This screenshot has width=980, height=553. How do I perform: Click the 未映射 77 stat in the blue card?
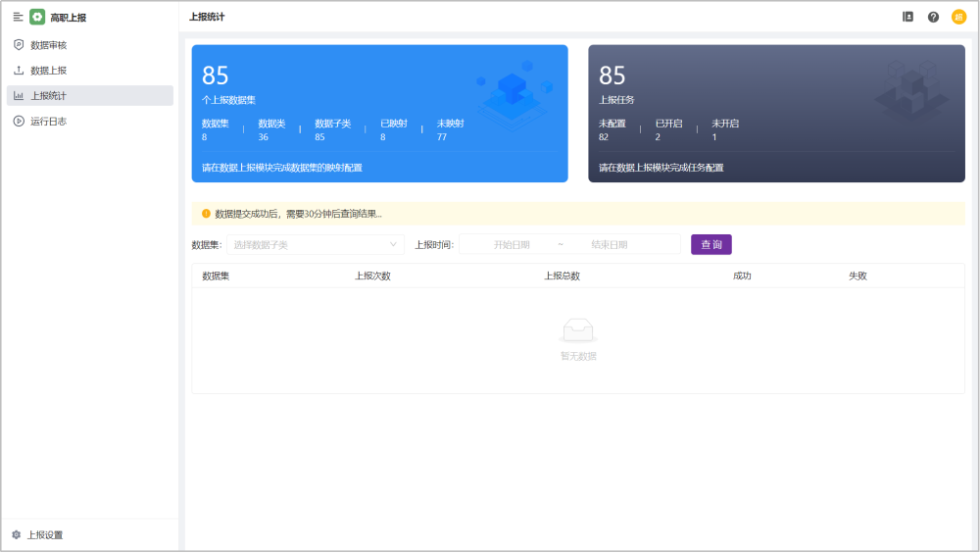(450, 130)
